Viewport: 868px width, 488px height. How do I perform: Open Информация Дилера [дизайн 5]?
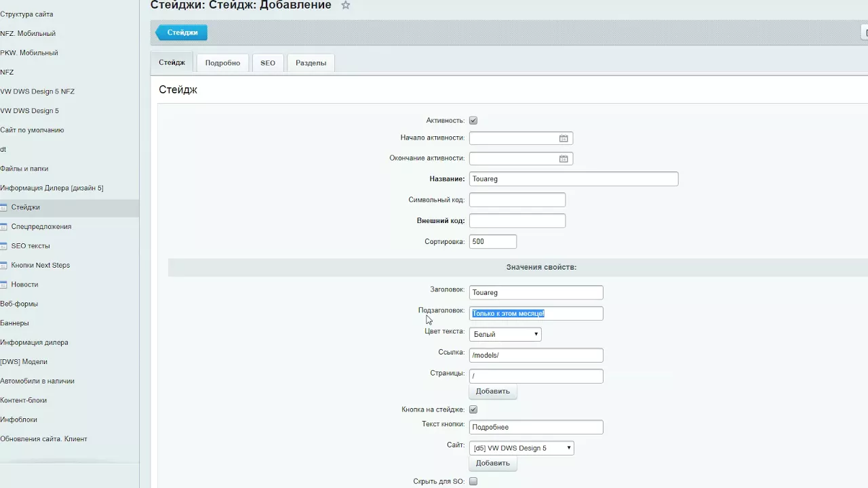click(52, 188)
